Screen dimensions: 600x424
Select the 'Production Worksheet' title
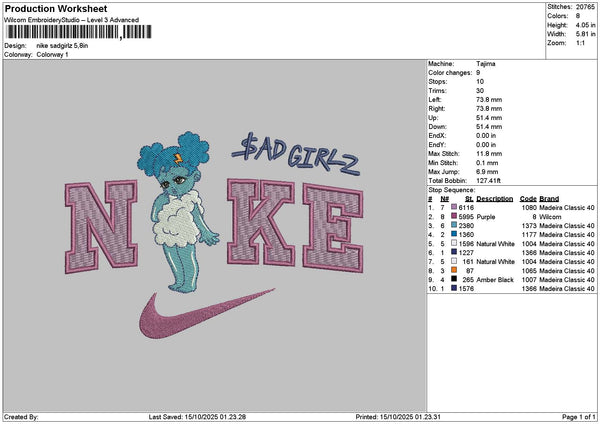click(56, 8)
